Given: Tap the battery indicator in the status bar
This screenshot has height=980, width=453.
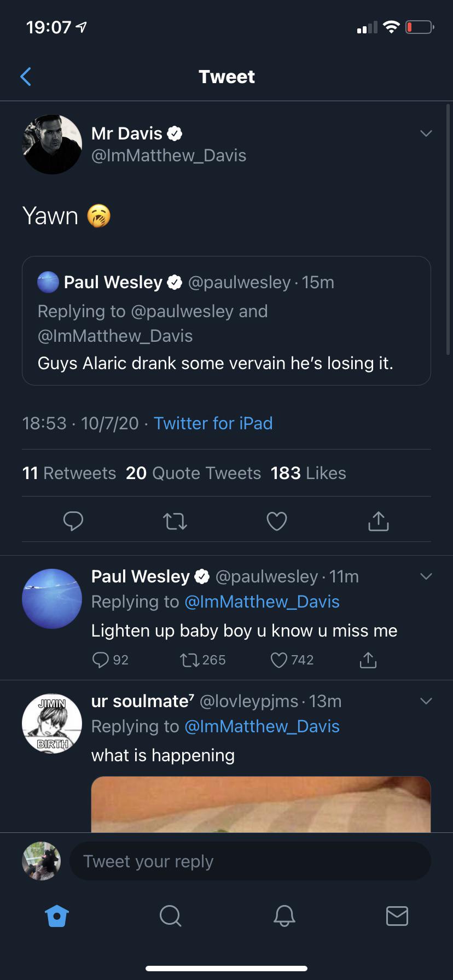Looking at the screenshot, I should pyautogui.click(x=419, y=26).
